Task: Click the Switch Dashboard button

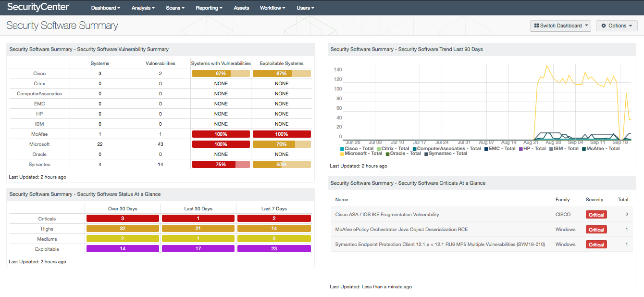Action: 560,26
